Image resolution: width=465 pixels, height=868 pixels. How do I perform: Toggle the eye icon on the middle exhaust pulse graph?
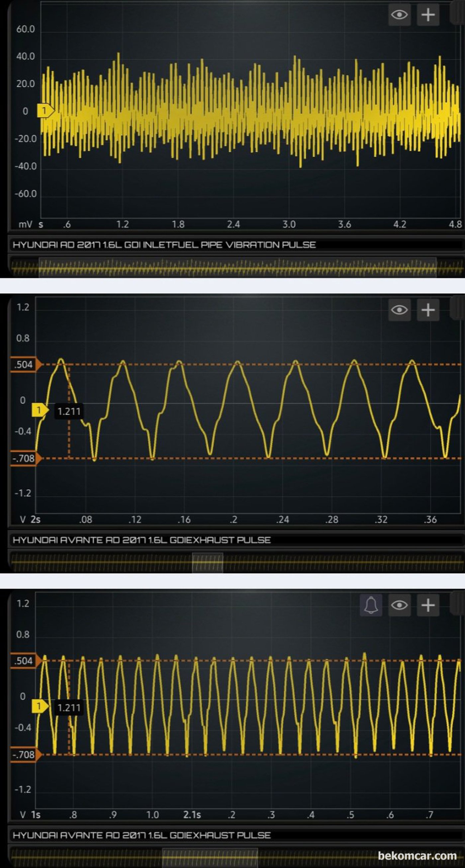pyautogui.click(x=399, y=310)
